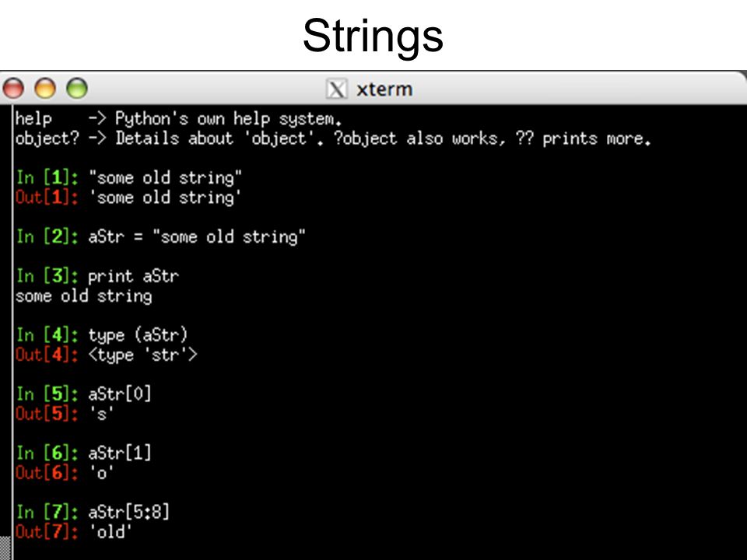
Task: Click the aStr[0] input line
Action: [84, 394]
